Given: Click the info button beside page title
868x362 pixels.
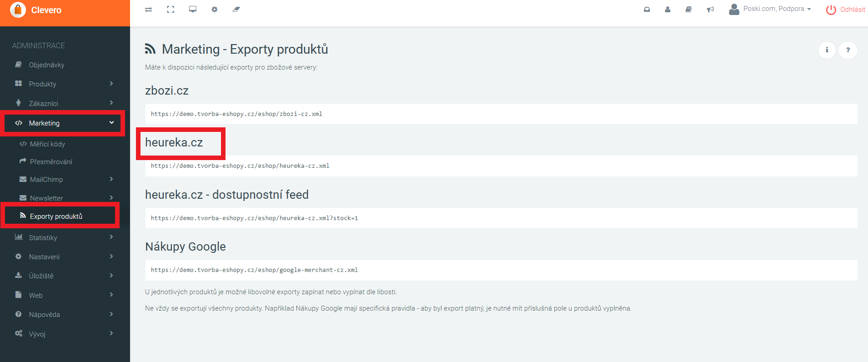Looking at the screenshot, I should coord(827,50).
